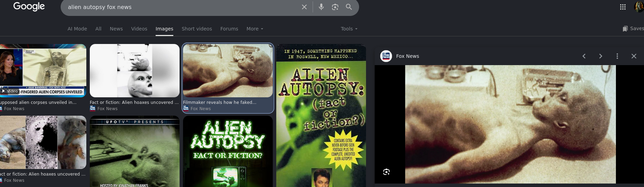Click Fox News source under top hoaxes result
Image resolution: width=644 pixels, height=187 pixels.
tap(108, 108)
